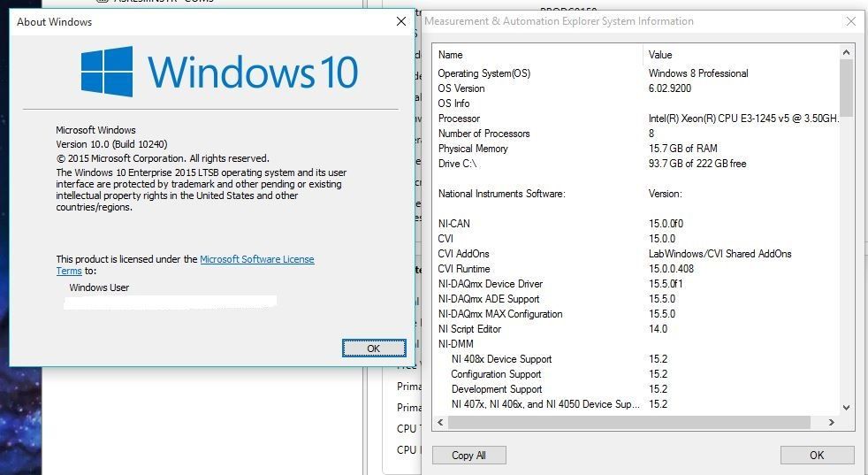Screen dimensions: 868x475
Task: Select the Intel Xeon CPU E3-1245 value
Action: tap(743, 118)
